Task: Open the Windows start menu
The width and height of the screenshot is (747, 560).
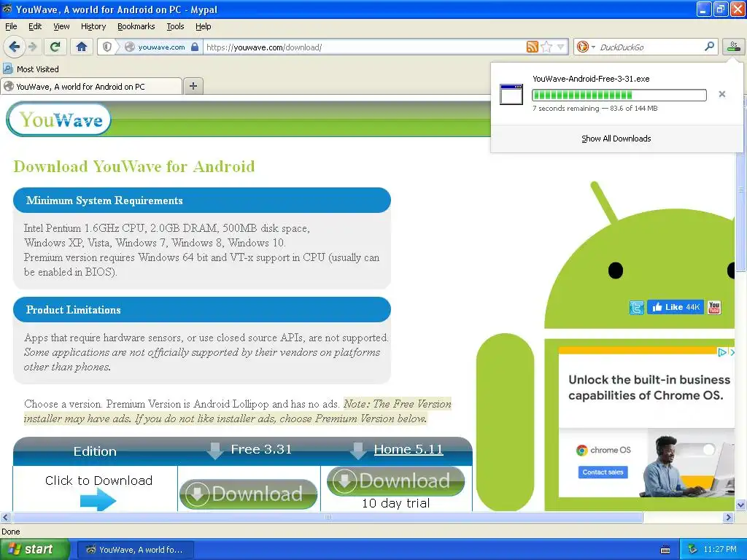Action: click(x=35, y=550)
